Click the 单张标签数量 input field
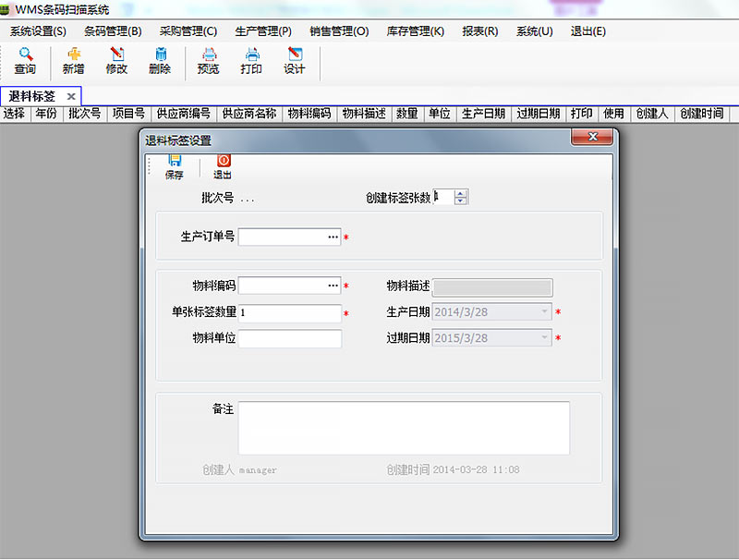This screenshot has width=739, height=560. (x=289, y=313)
